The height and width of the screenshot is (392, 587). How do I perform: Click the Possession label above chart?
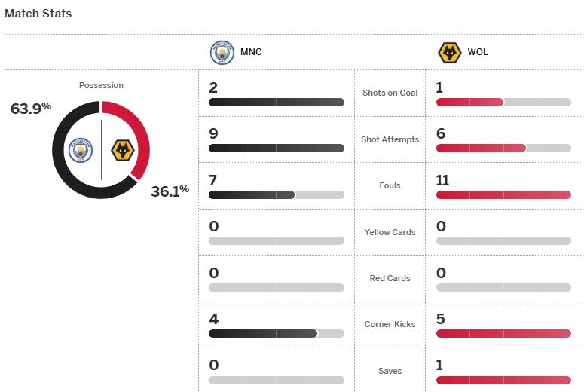(x=101, y=85)
